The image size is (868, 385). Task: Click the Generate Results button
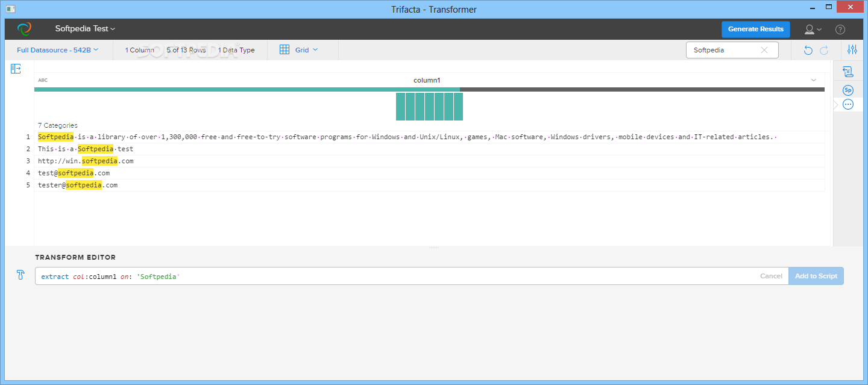755,29
